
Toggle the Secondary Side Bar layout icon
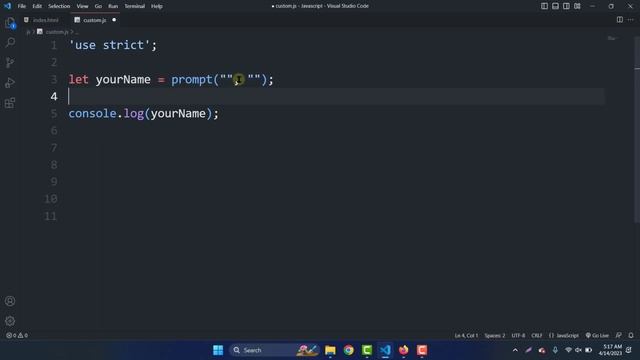point(566,6)
